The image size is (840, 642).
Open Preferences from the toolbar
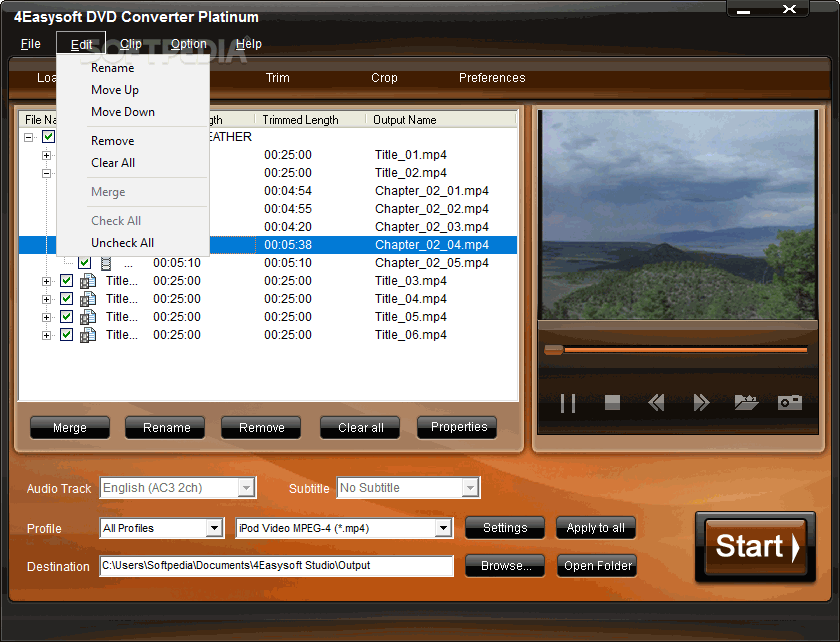492,78
